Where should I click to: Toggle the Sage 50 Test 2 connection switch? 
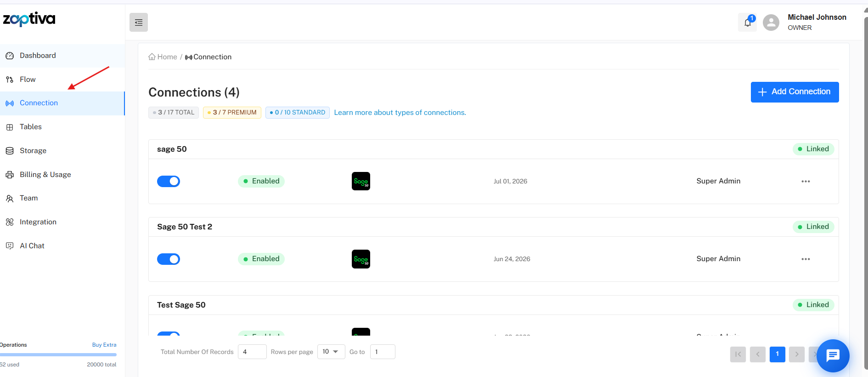click(x=169, y=259)
